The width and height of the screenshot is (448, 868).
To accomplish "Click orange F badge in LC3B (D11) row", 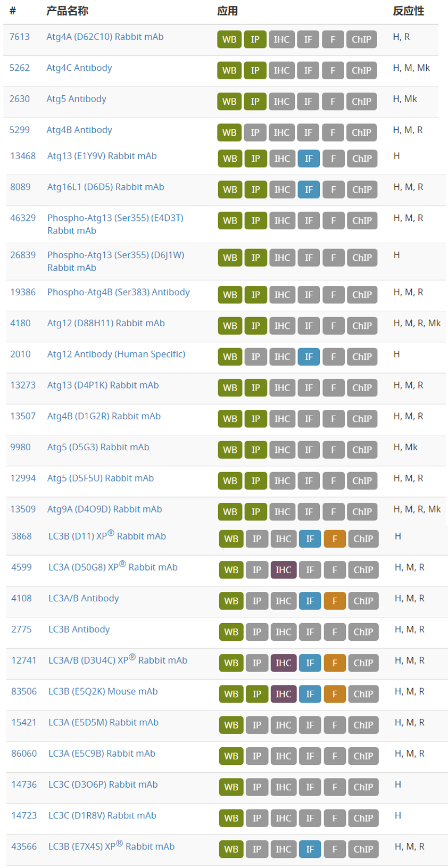I will pyautogui.click(x=335, y=539).
